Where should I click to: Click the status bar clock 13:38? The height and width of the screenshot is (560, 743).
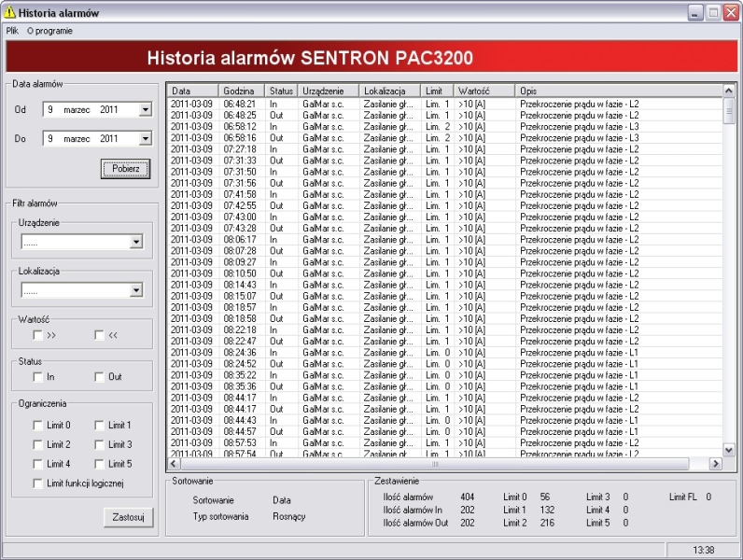click(x=703, y=550)
